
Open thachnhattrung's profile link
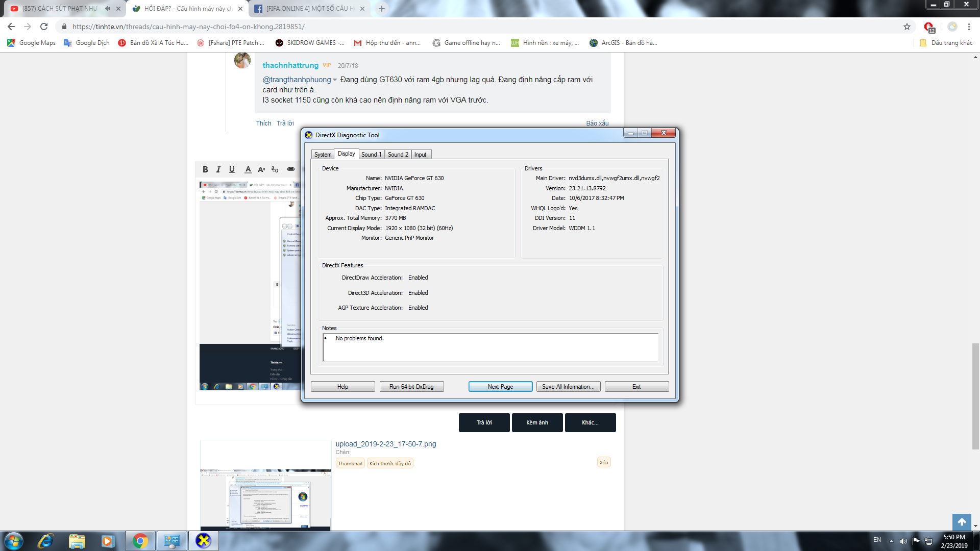tap(290, 65)
